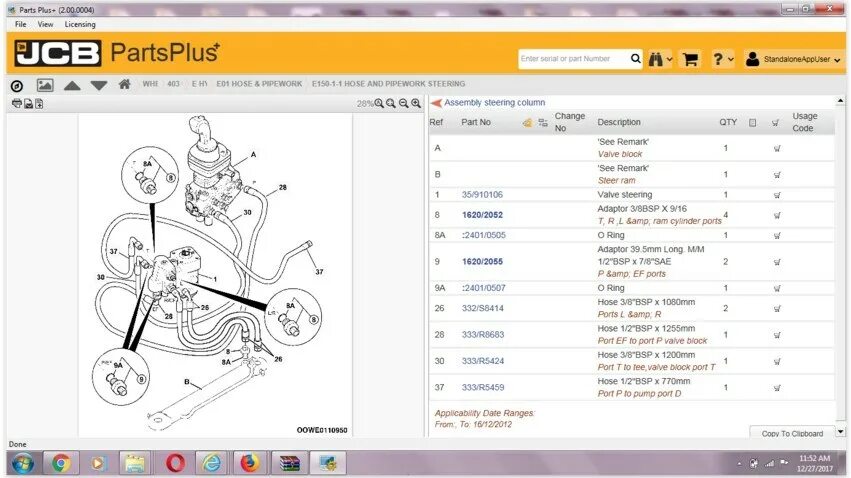The image size is (851, 478).
Task: Open the binoculars advanced search
Action: tap(656, 59)
